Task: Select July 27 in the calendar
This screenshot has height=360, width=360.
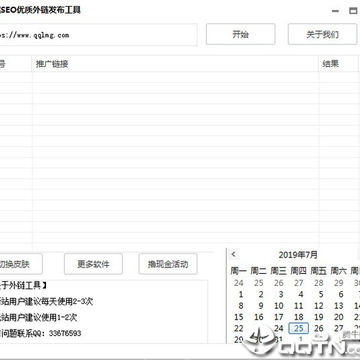Action: 339,328
